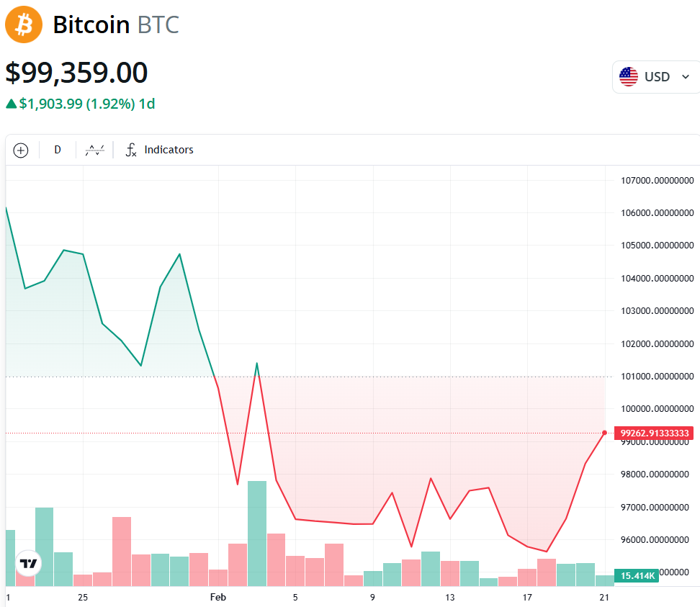Open the chart style line icon
Viewport: 700px width, 607px height.
tap(94, 150)
